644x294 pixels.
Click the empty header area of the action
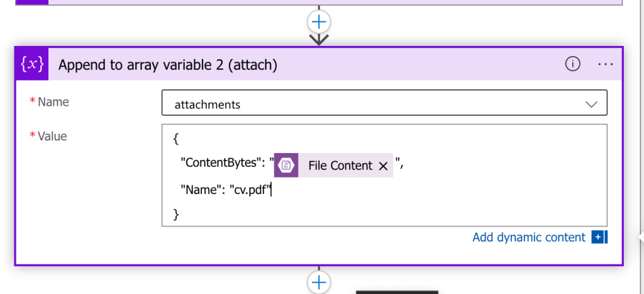pyautogui.click(x=419, y=65)
